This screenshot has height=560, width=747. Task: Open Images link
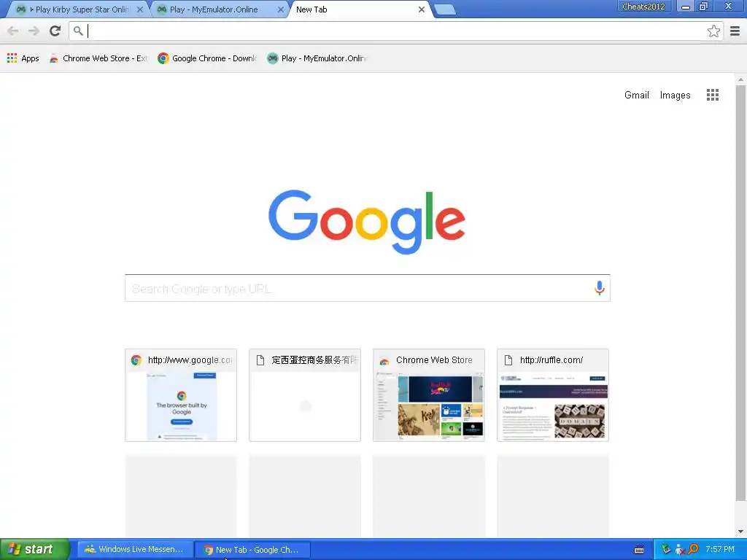point(675,95)
